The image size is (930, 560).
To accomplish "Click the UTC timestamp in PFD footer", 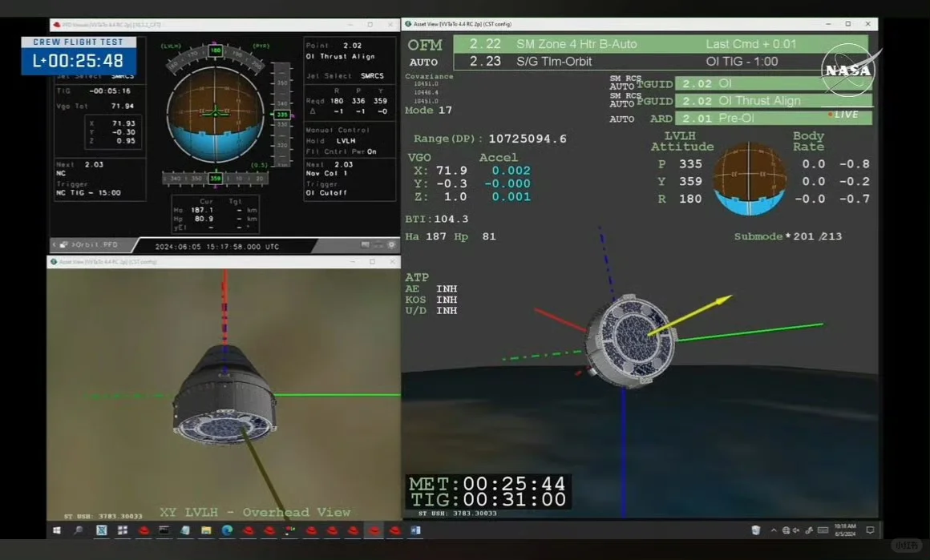I will coord(216,247).
